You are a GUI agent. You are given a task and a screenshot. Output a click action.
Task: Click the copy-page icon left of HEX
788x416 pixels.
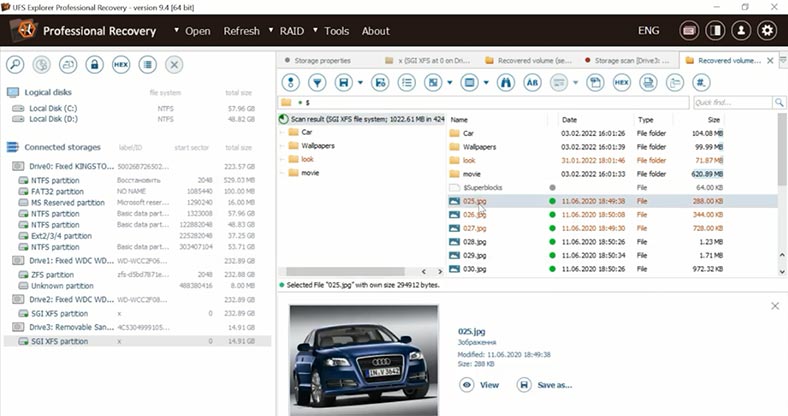595,82
